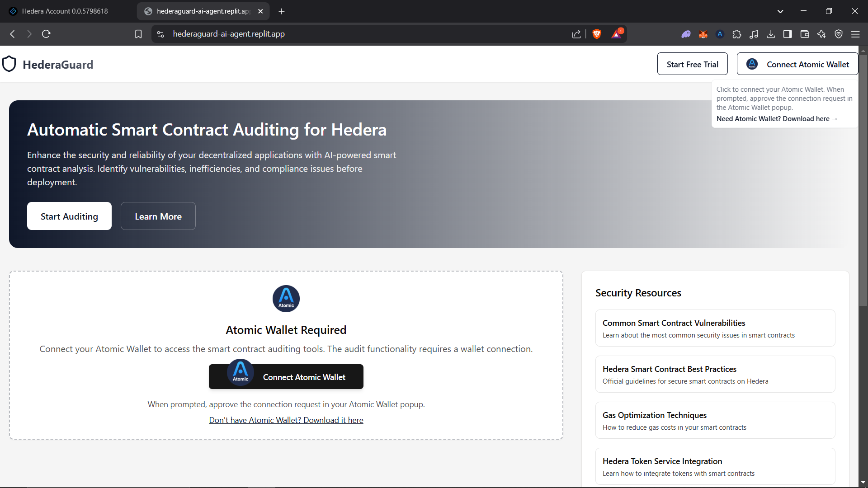Switch to Hedera Account 0.0.5798618 tab
The width and height of the screenshot is (868, 488).
[65, 11]
